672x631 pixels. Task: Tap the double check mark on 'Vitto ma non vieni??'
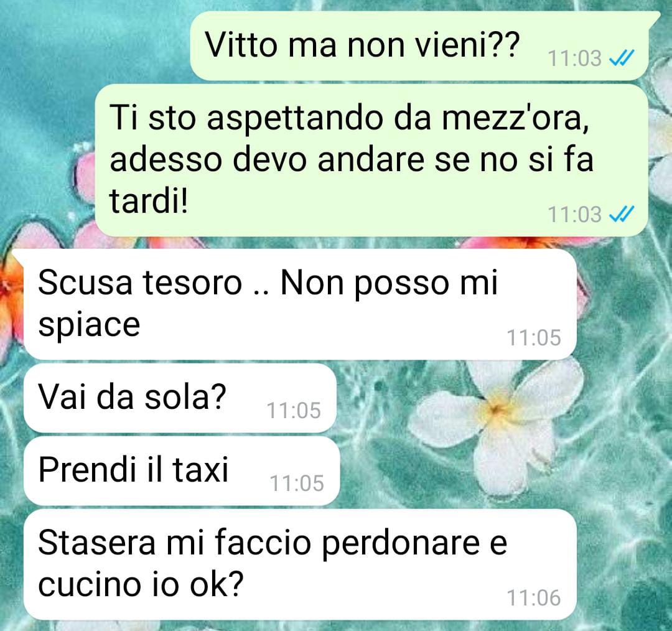(x=622, y=58)
